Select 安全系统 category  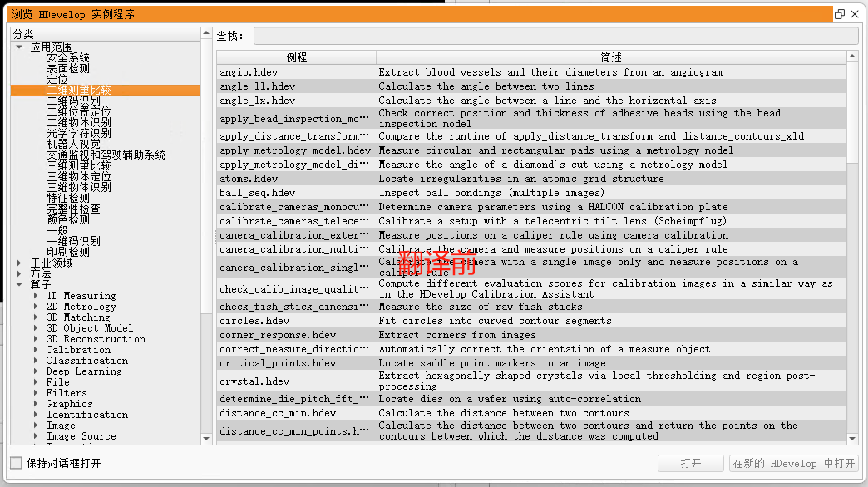point(68,57)
